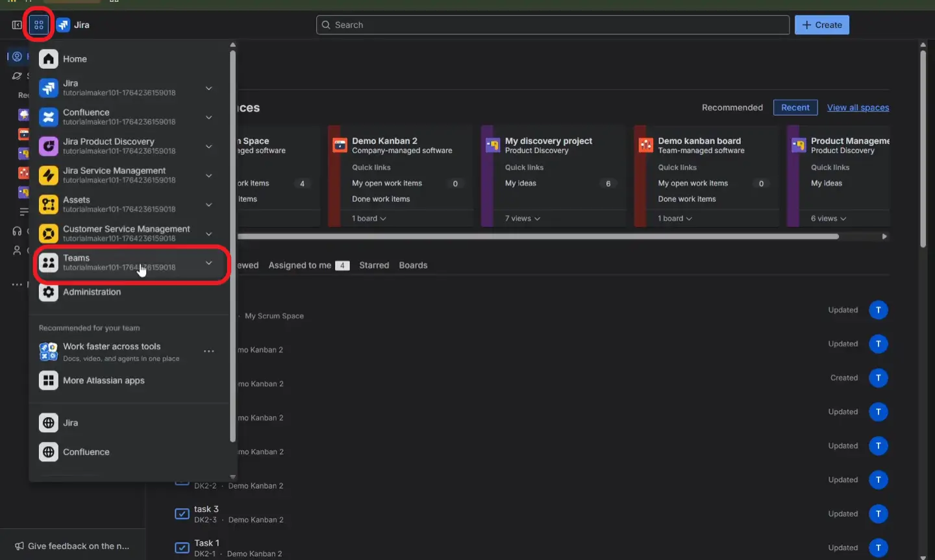Screen dimensions: 935x560
Task: Open the 7 views dropdown
Action: coord(523,219)
